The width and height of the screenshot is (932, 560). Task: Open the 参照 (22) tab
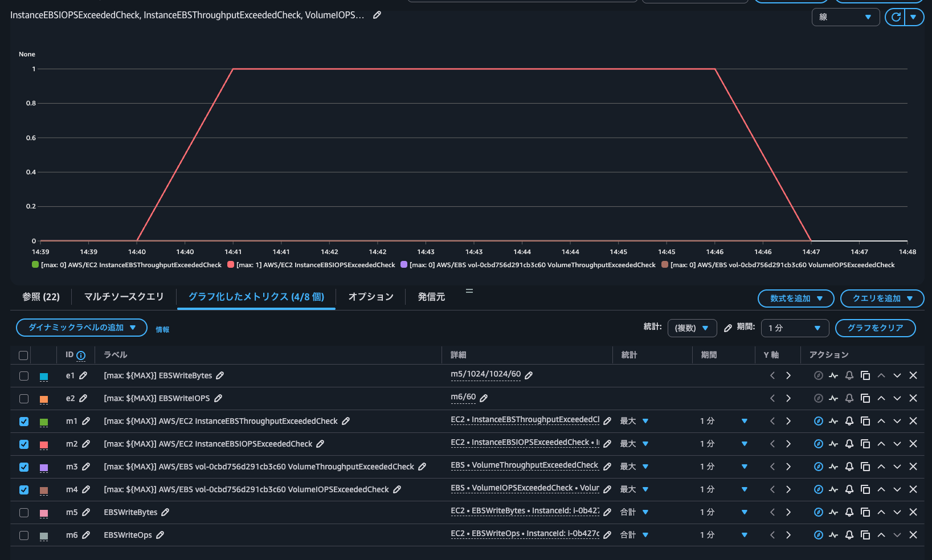point(41,297)
